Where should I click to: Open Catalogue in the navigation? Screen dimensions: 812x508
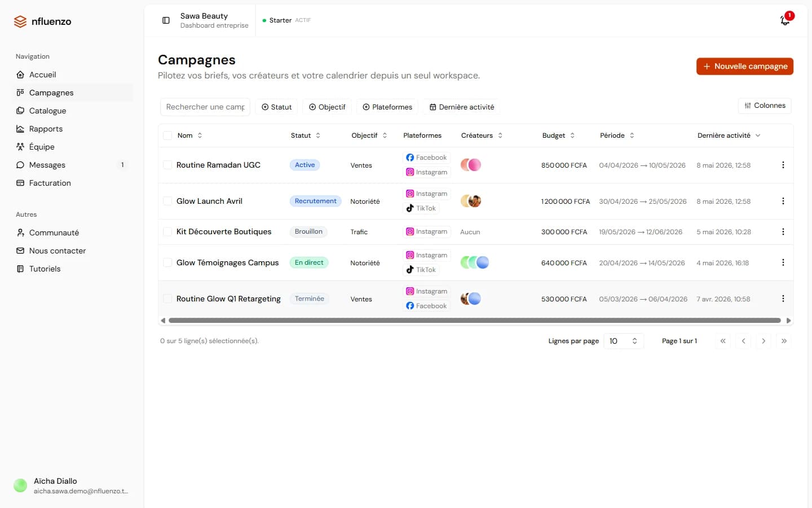(73, 111)
